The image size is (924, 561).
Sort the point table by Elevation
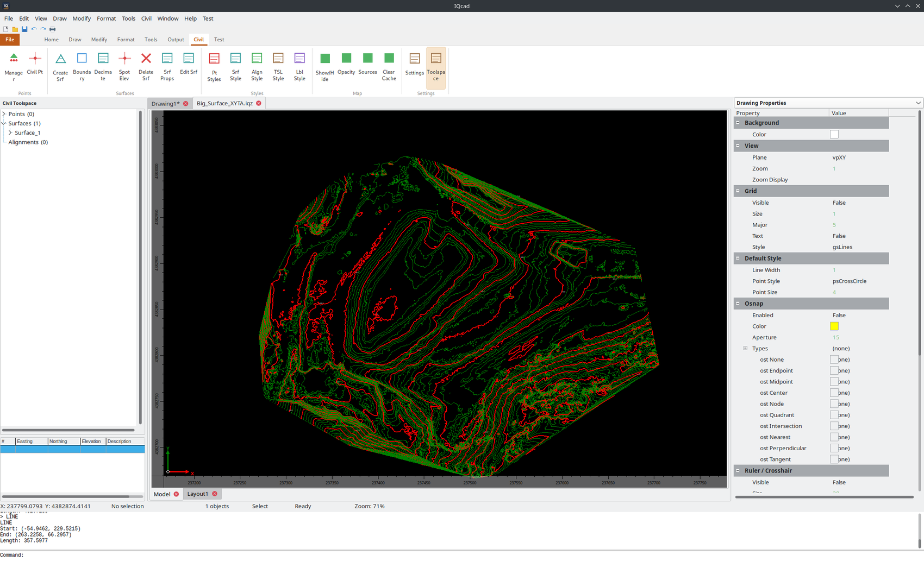pyautogui.click(x=93, y=441)
